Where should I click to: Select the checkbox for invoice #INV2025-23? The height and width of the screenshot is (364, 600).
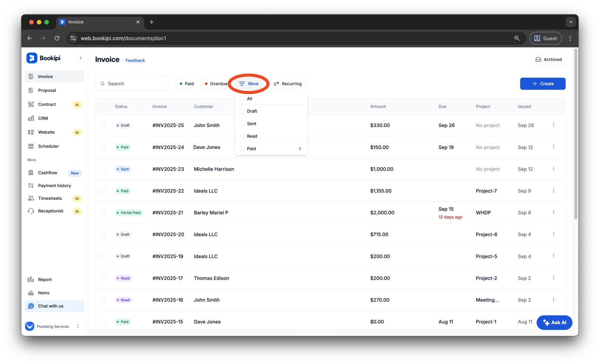(103, 169)
